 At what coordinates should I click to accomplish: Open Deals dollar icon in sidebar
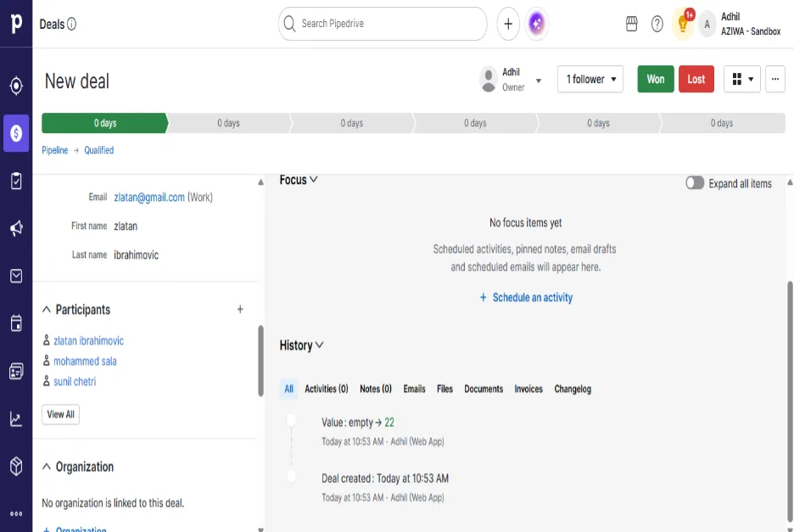coord(16,133)
